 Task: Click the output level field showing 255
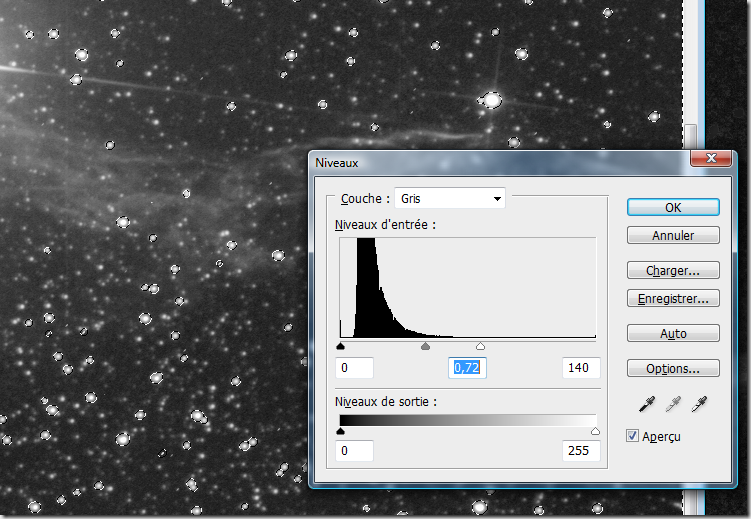point(581,451)
